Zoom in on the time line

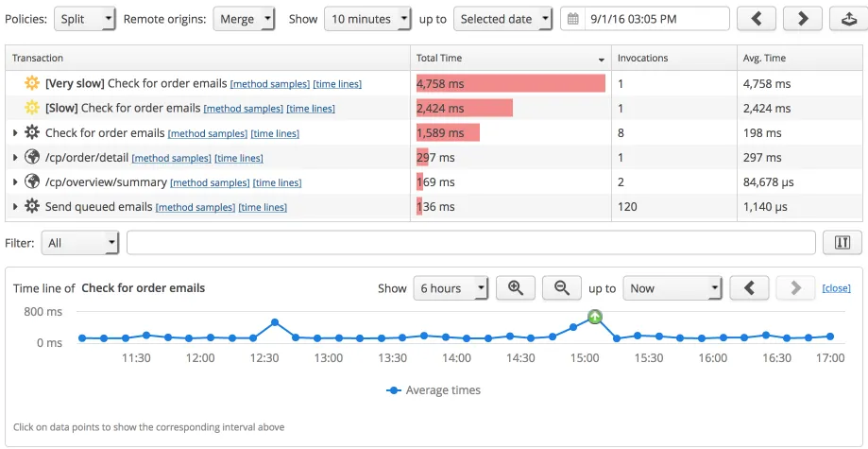point(516,288)
